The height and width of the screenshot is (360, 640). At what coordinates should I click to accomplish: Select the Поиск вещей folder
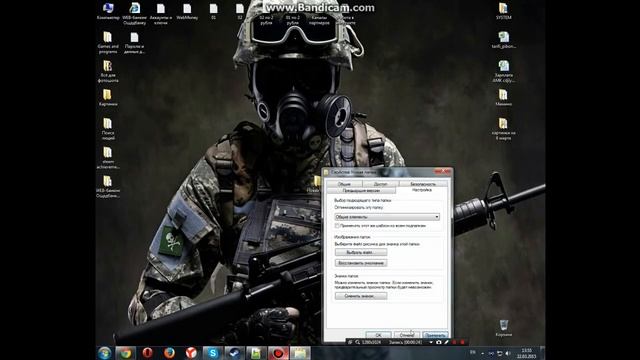click(108, 129)
